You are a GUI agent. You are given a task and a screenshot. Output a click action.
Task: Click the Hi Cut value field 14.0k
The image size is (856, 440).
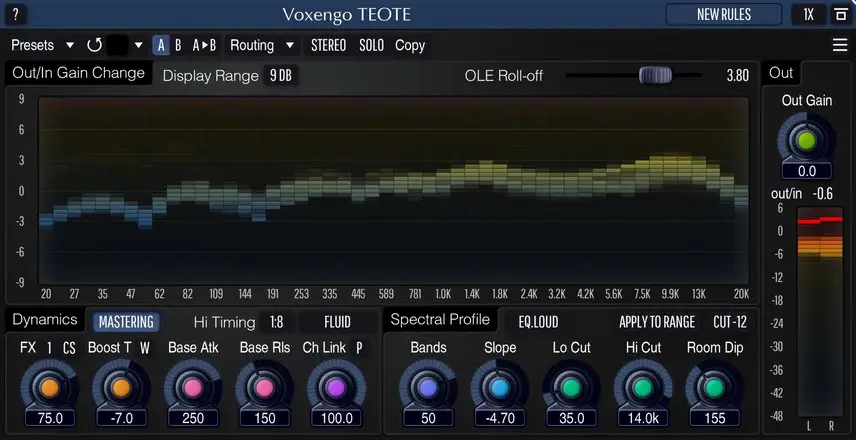[x=643, y=419]
